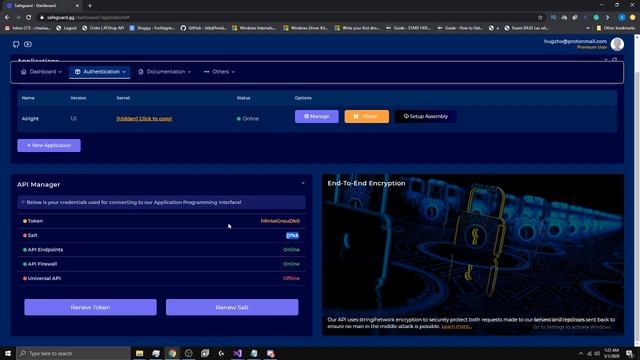Open the Dashboard dropdown menu
The height and width of the screenshot is (360, 640).
42,72
